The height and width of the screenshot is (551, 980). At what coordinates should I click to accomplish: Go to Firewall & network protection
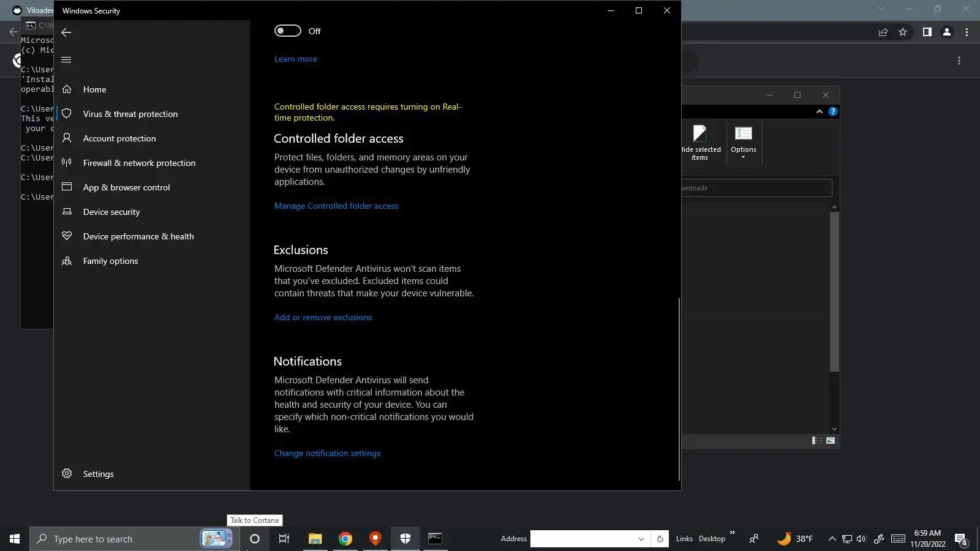click(x=140, y=163)
